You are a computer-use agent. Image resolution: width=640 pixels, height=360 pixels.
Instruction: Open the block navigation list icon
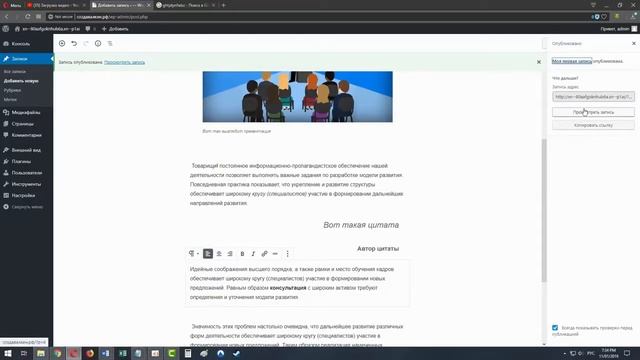[x=110, y=43]
